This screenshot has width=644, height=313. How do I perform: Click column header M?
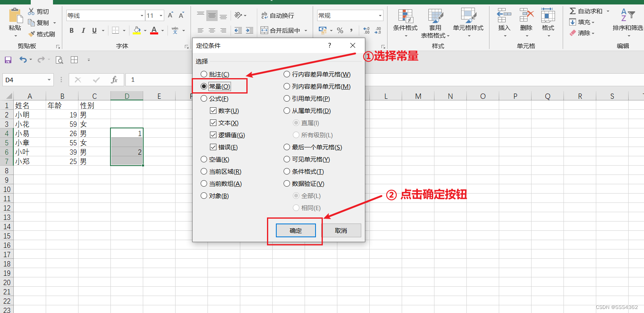[x=418, y=96]
